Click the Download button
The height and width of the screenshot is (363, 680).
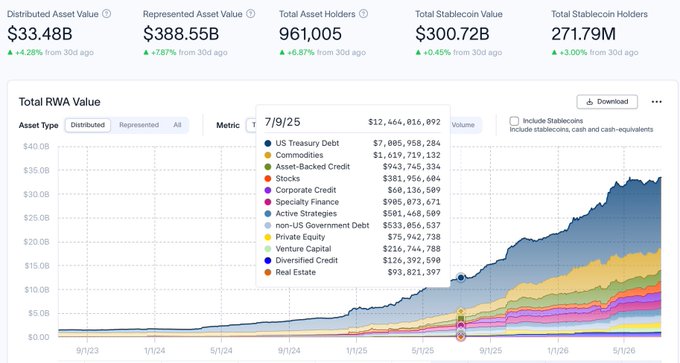(x=607, y=101)
